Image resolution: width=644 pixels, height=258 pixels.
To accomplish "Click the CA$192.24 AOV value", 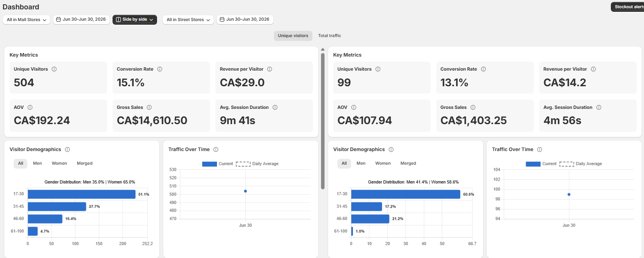I will [x=42, y=121].
